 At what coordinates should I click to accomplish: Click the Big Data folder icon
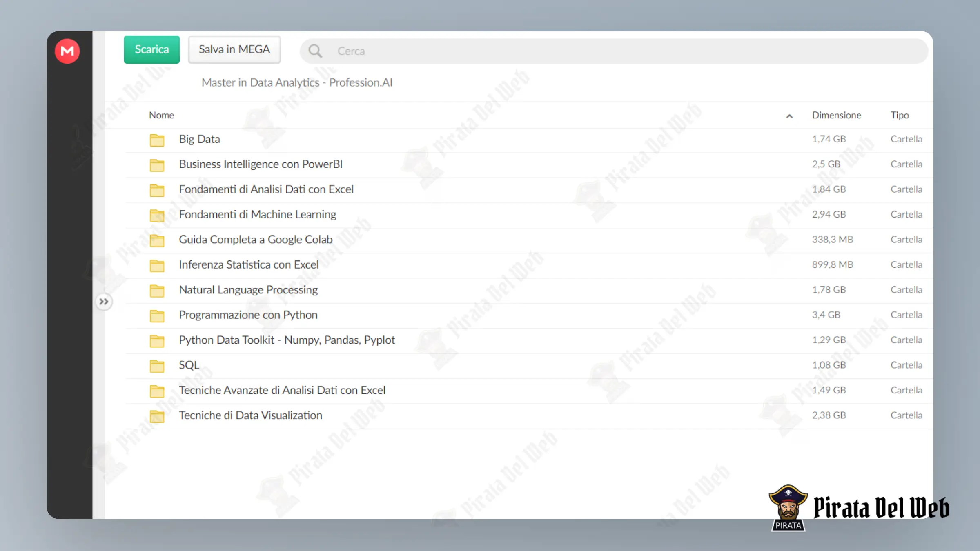tap(157, 140)
